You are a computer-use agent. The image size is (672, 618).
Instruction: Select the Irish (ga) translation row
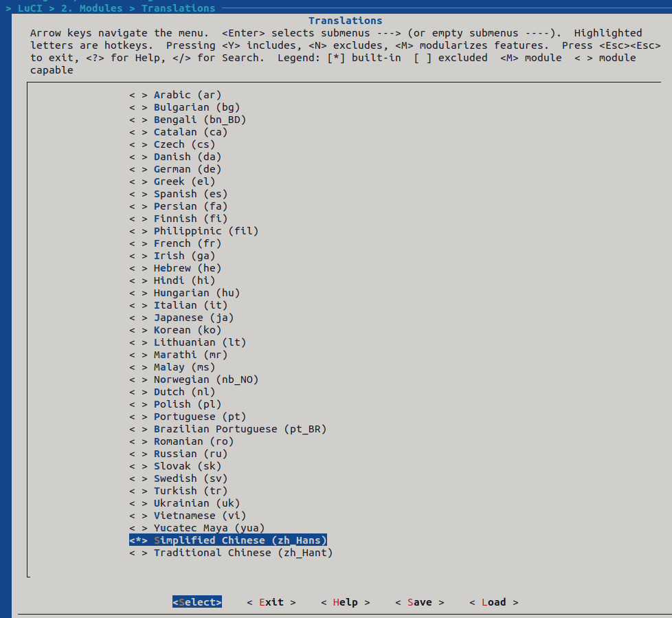point(172,256)
